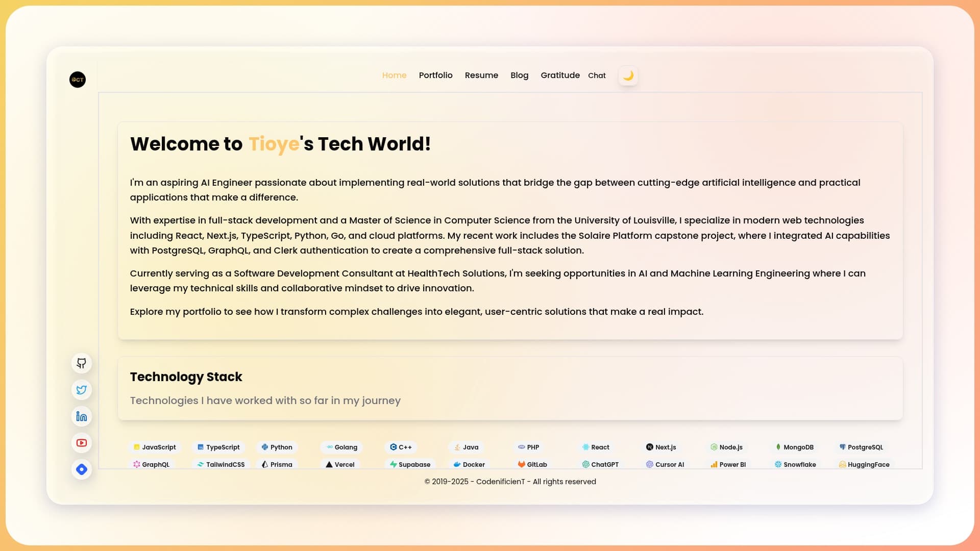Image resolution: width=980 pixels, height=551 pixels.
Task: Click the blue diamond social icon
Action: (x=81, y=469)
